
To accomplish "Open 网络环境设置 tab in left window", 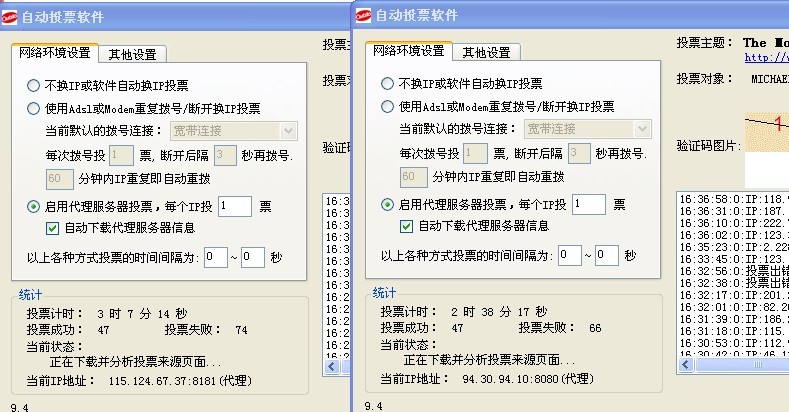I will coord(55,53).
